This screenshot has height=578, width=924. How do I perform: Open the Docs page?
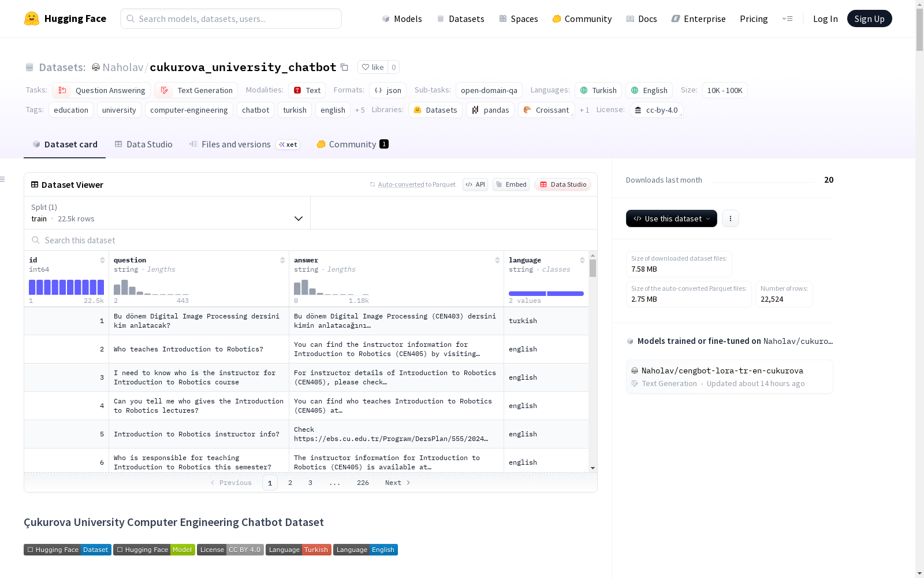[x=642, y=18]
